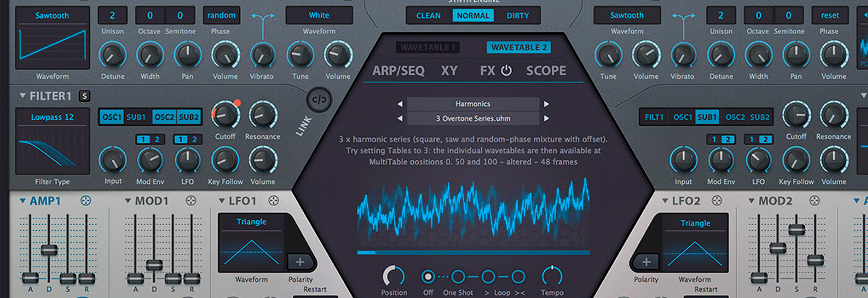Screen dimensions: 868x298
Task: Click the preset target icon beside MOD1
Action: (x=191, y=201)
